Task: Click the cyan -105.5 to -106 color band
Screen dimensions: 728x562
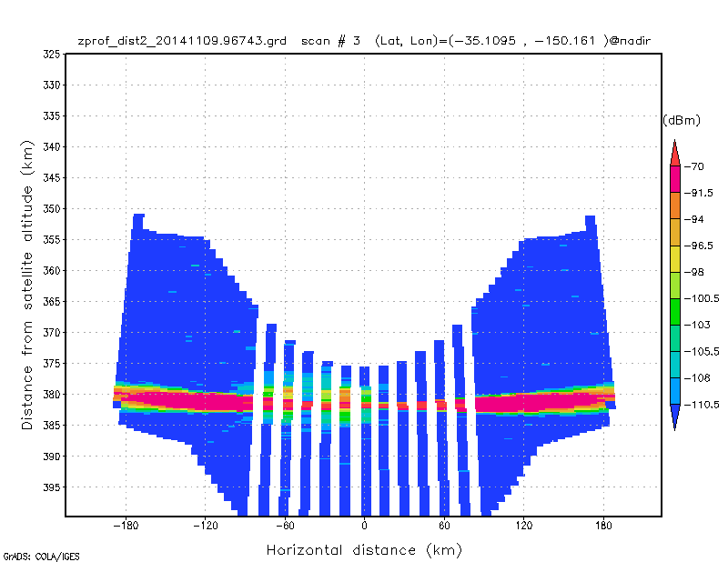Action: (674, 365)
